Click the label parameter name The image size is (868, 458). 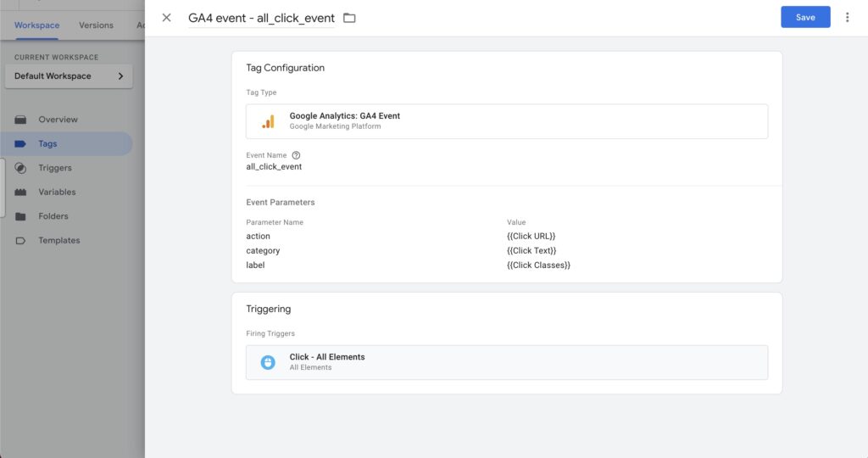[x=255, y=265]
